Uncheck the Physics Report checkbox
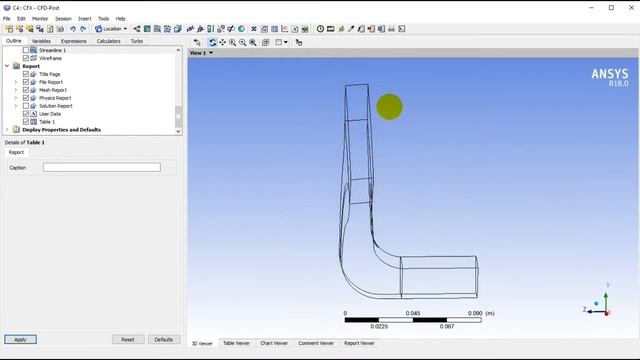 (26, 98)
